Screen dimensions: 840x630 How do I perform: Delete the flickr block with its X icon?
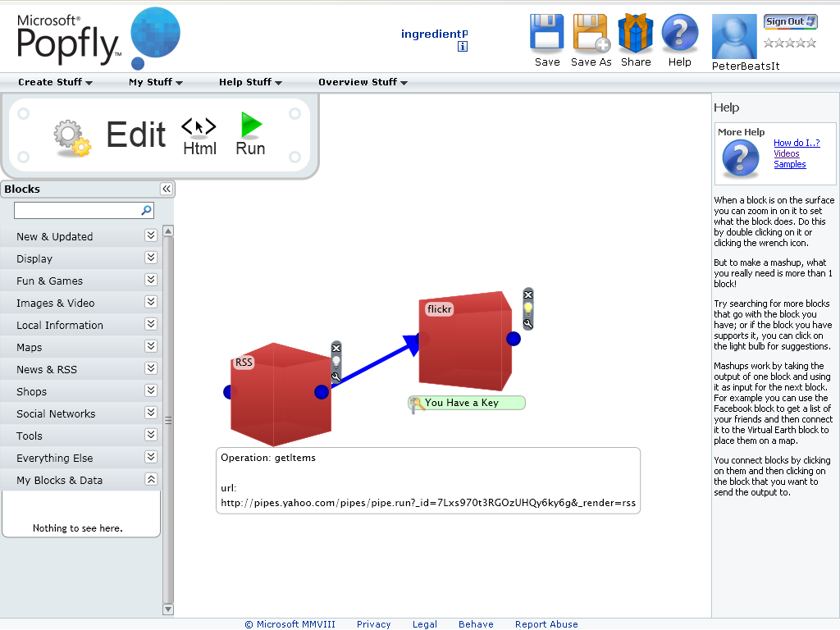[528, 294]
